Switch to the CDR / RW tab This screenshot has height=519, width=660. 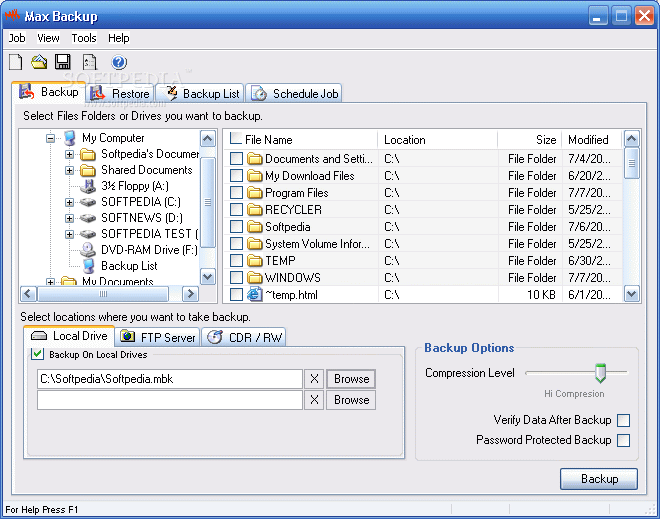[244, 337]
